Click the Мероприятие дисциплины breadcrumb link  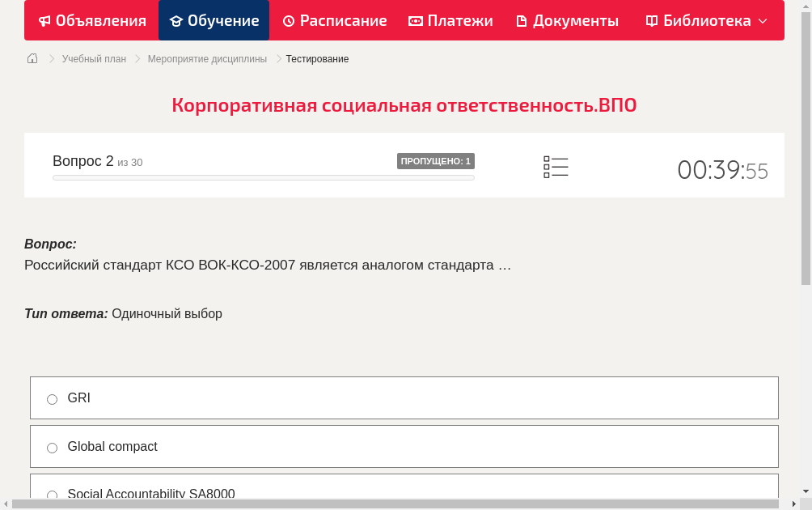206,58
